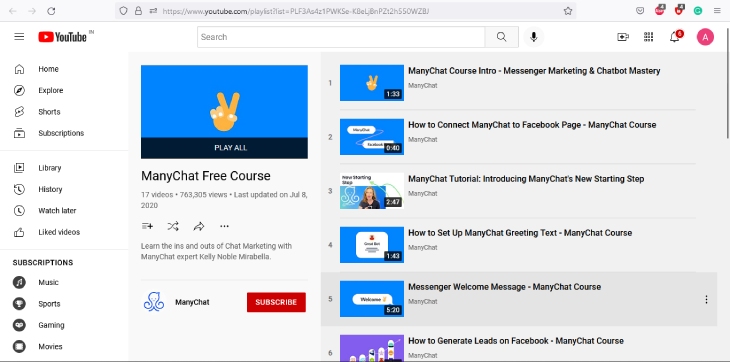Open YouTube apps grid icon
This screenshot has height=362, width=730.
(649, 37)
